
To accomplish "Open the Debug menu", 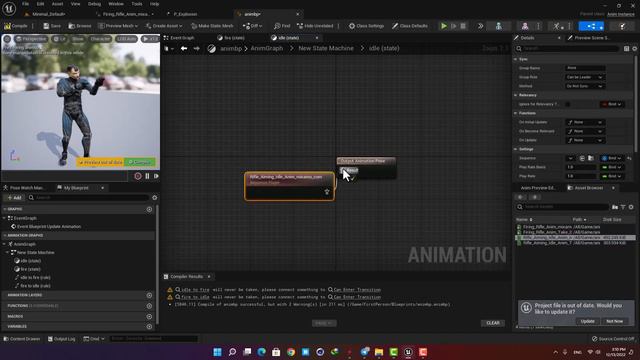I will [94, 4].
